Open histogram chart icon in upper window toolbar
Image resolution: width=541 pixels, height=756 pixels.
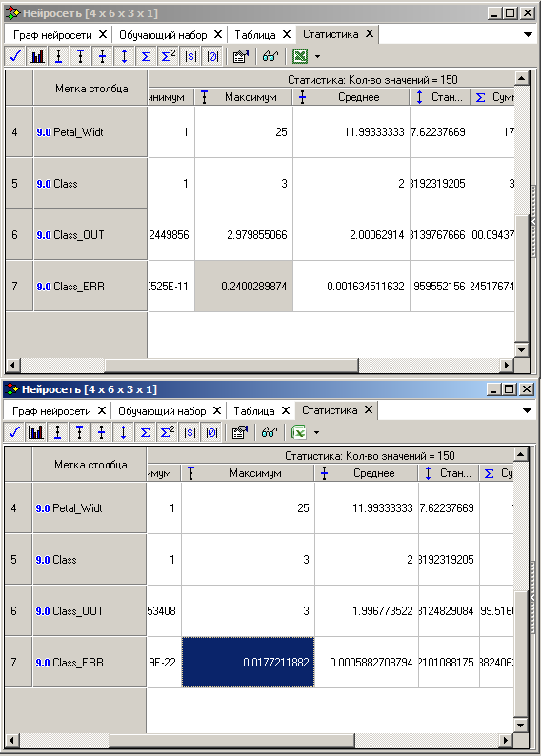tap(36, 56)
